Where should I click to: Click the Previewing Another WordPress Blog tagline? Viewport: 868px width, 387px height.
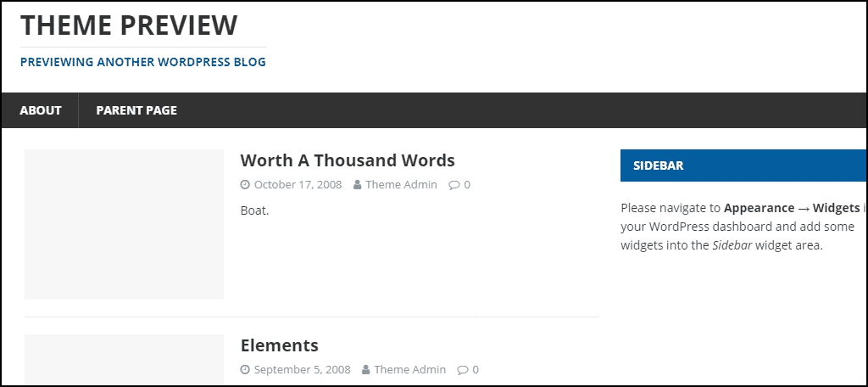[x=142, y=62]
